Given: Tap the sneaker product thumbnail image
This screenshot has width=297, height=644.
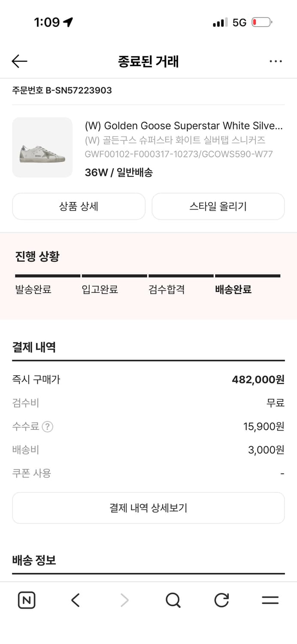Looking at the screenshot, I should click(42, 147).
